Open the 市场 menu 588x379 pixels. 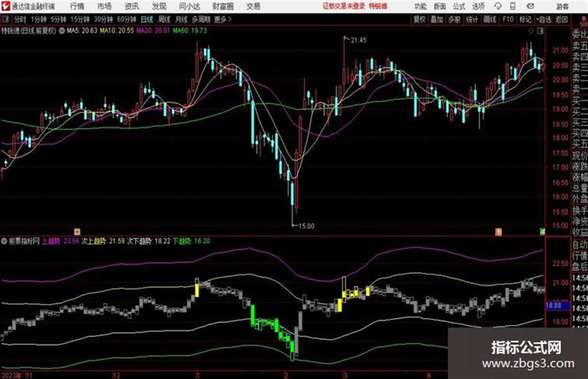[x=105, y=6]
